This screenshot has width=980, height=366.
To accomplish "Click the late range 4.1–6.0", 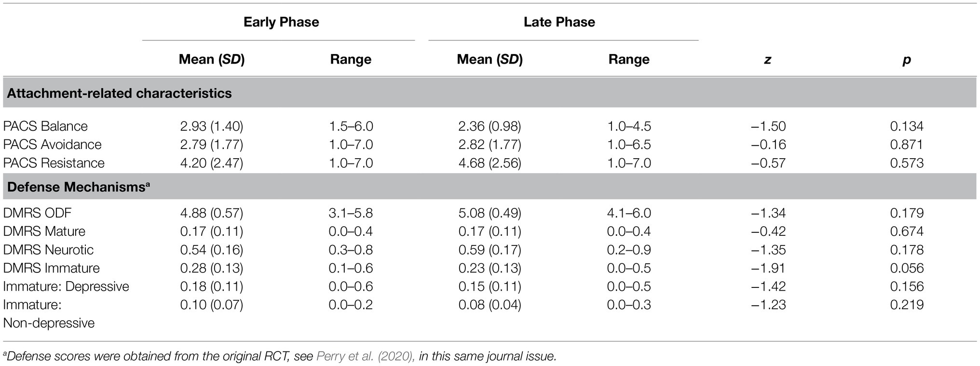I will 629,213.
